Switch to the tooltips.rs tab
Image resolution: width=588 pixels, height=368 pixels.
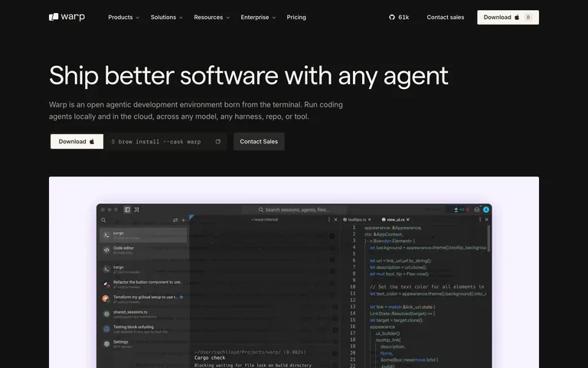(357, 220)
